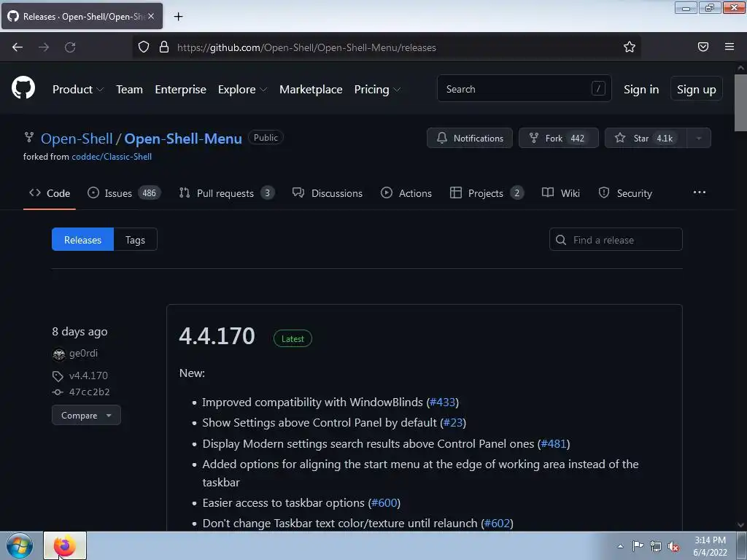
Task: Open the v4.4.170 tag link
Action: [x=88, y=376]
